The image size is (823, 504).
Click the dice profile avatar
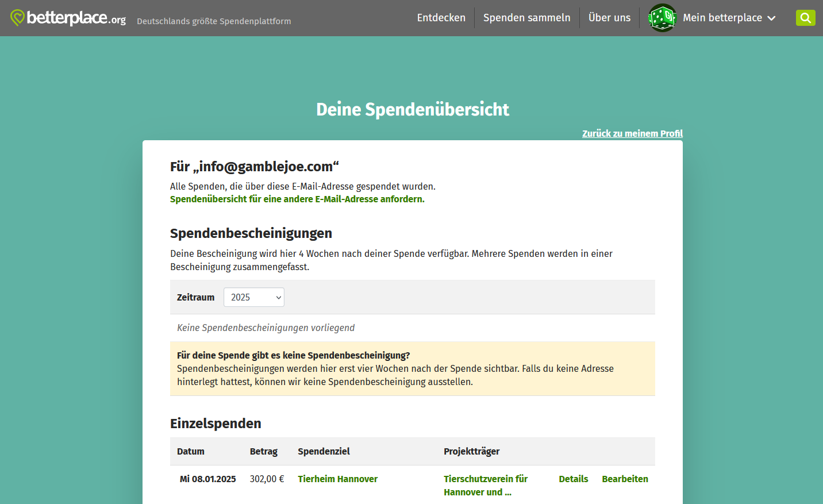pos(662,18)
